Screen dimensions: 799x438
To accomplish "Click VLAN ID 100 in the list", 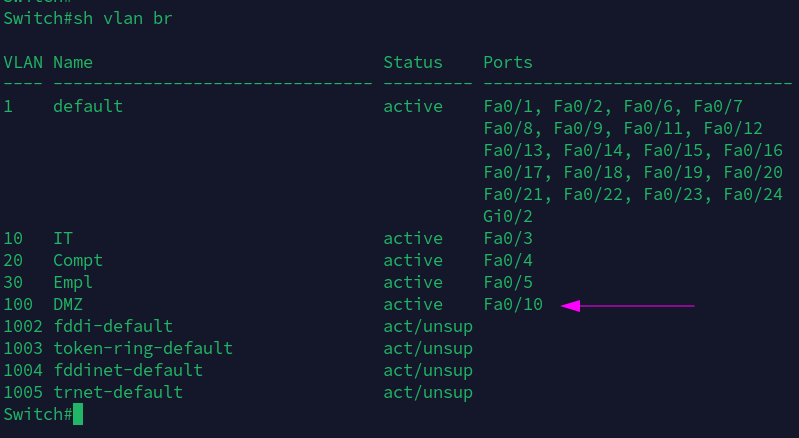I will click(18, 304).
